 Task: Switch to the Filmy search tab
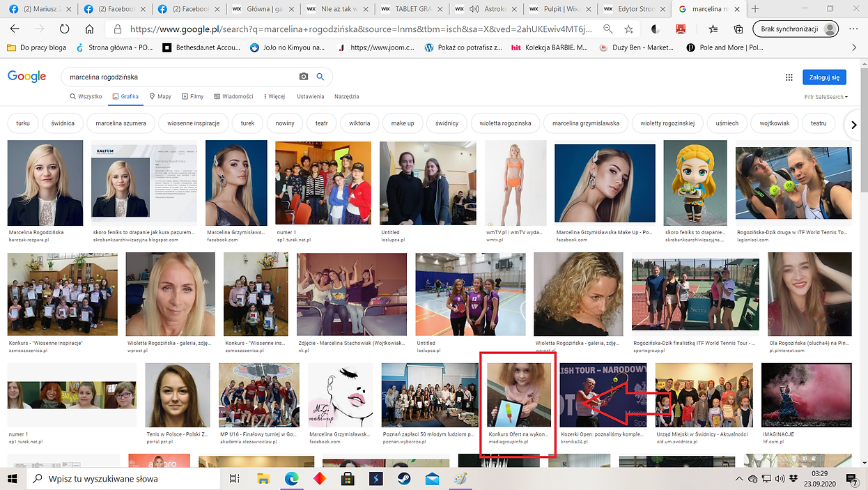point(193,97)
